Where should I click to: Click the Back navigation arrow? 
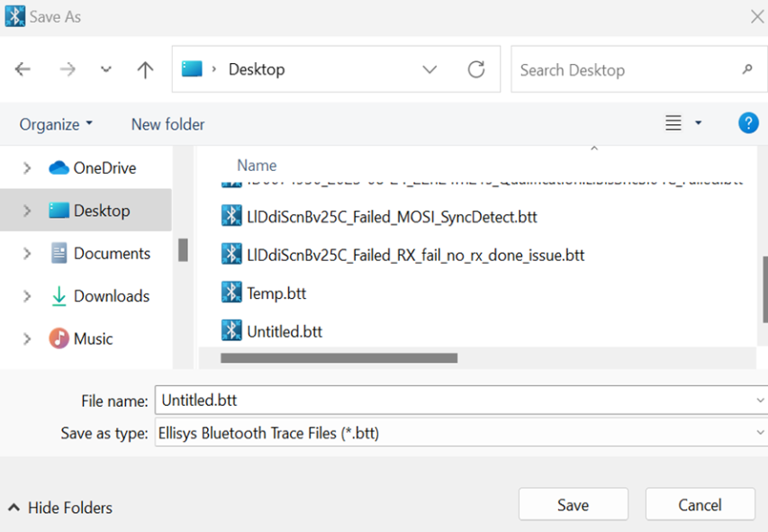(x=23, y=70)
